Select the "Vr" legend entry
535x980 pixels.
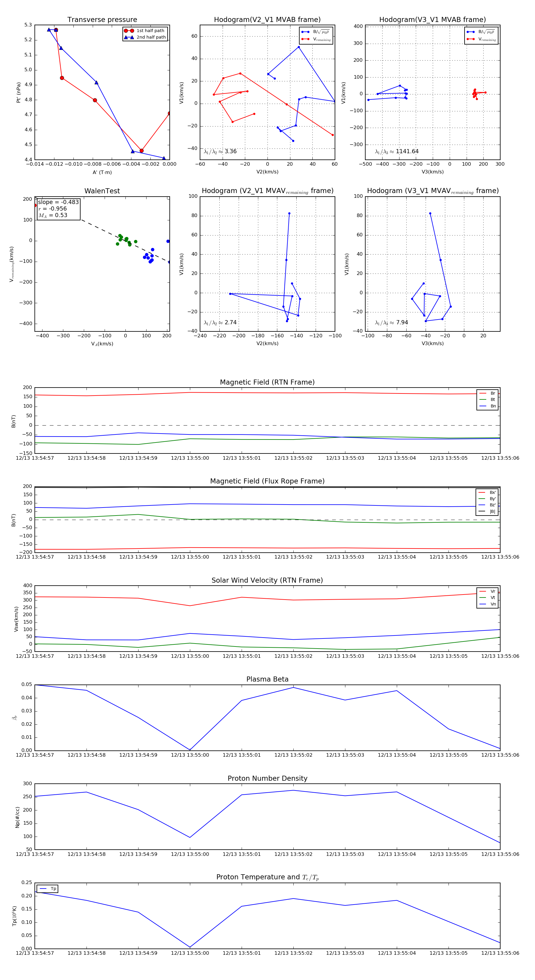[x=488, y=592]
